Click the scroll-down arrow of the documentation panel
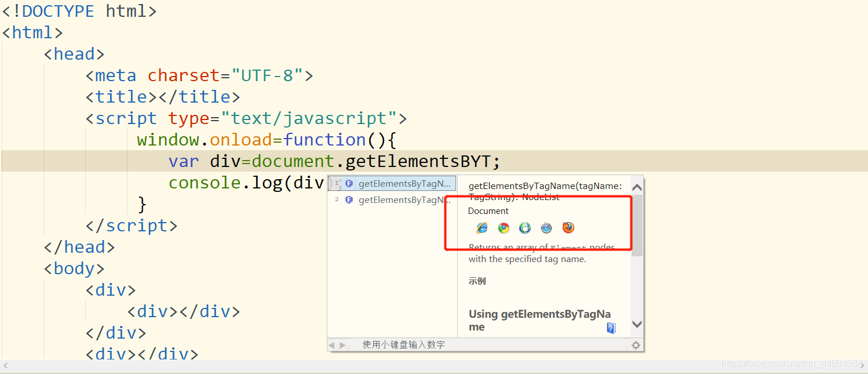 point(637,324)
